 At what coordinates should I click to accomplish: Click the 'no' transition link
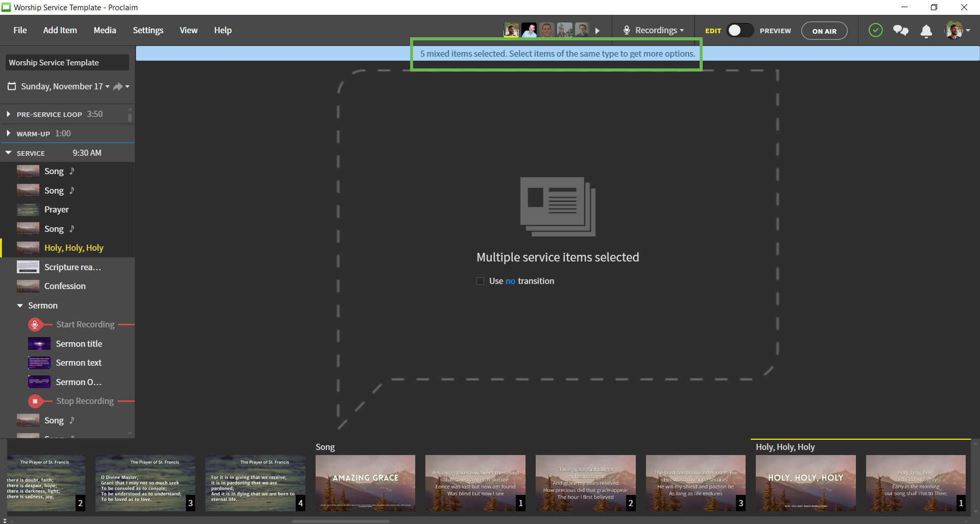(510, 281)
